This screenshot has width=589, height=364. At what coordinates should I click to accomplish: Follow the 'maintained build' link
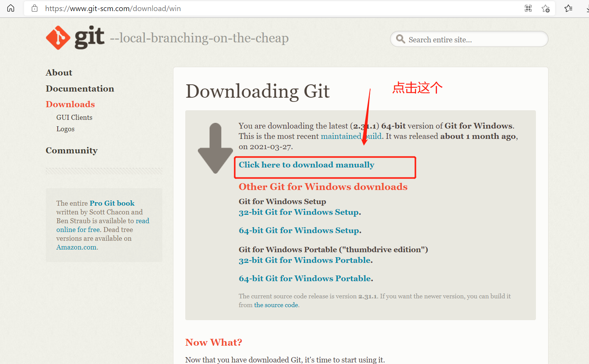click(x=351, y=136)
